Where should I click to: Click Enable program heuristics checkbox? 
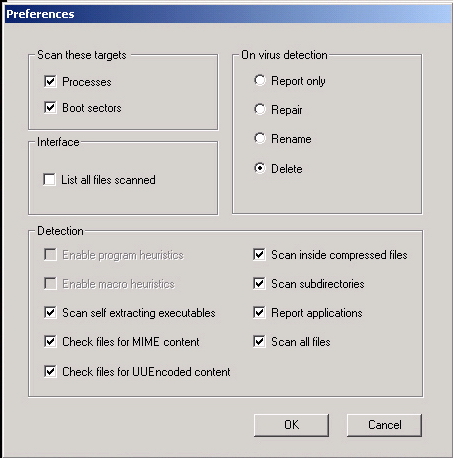click(50, 255)
